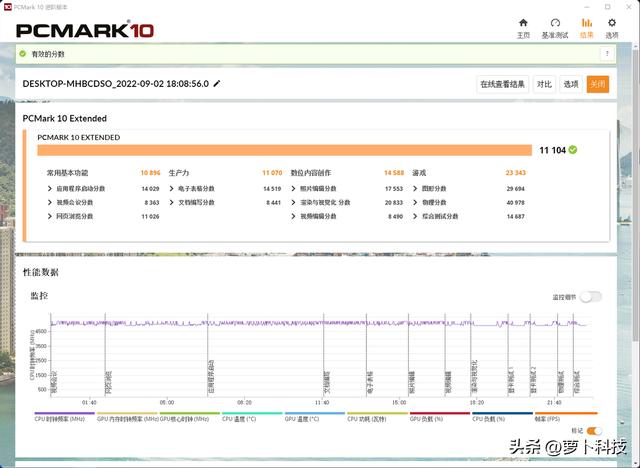640x468 pixels.
Task: Open the 选项 gear icon in top navigation
Action: [611, 29]
